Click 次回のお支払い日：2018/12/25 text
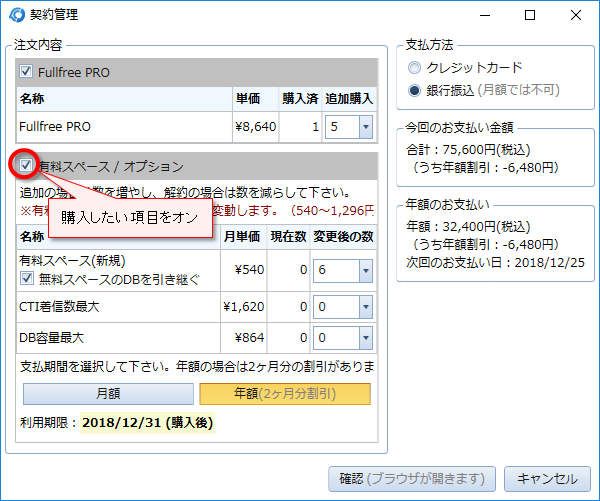The image size is (600, 501). tap(496, 263)
